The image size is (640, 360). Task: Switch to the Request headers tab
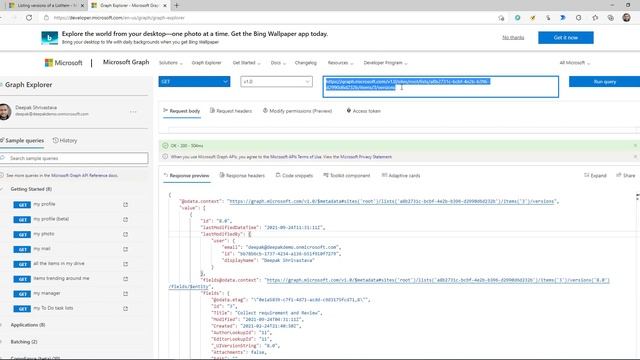[x=231, y=111]
